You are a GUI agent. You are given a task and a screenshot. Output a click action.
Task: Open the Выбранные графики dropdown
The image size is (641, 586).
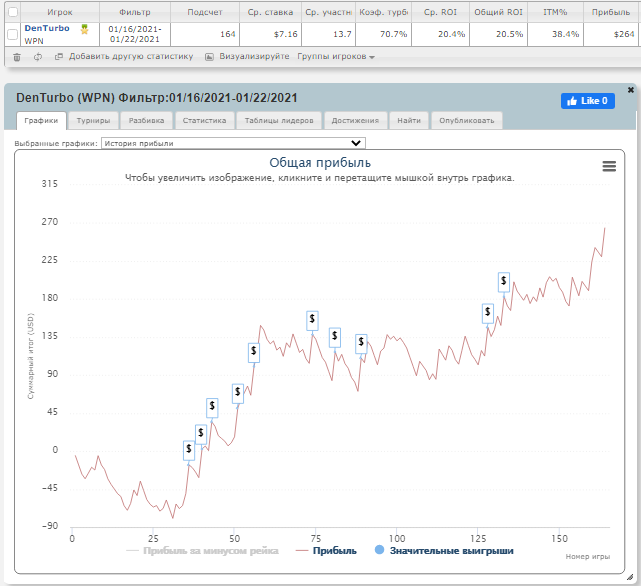[x=234, y=143]
